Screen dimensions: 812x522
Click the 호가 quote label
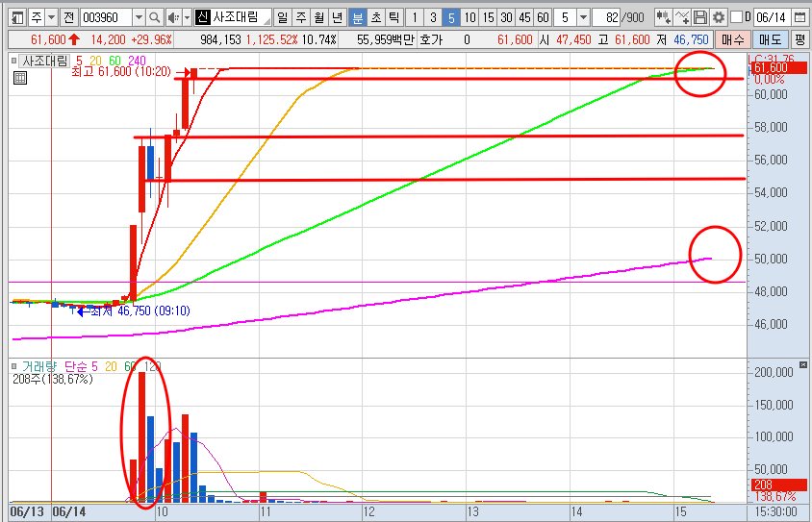431,39
